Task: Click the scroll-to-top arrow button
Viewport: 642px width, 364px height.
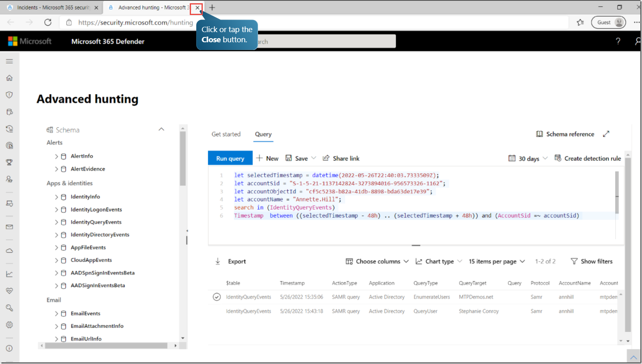Action: [x=633, y=357]
